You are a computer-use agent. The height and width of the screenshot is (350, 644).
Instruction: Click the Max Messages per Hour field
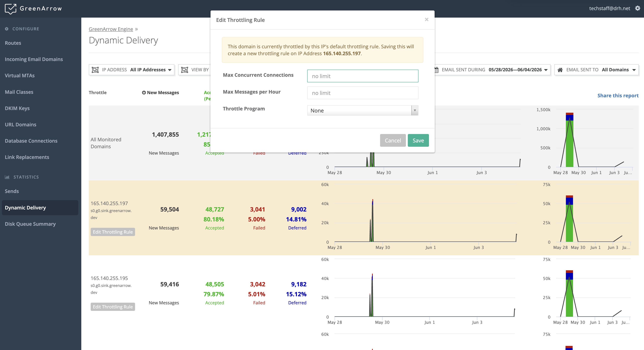click(x=362, y=93)
